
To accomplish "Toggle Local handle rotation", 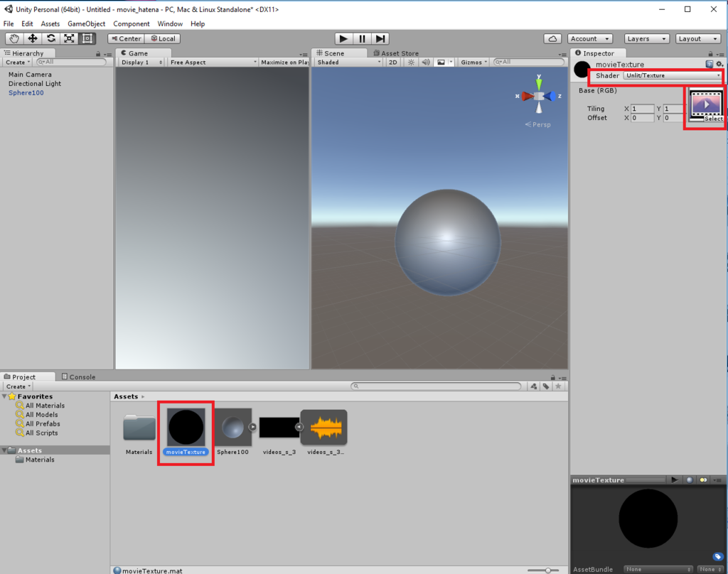I will tap(163, 38).
